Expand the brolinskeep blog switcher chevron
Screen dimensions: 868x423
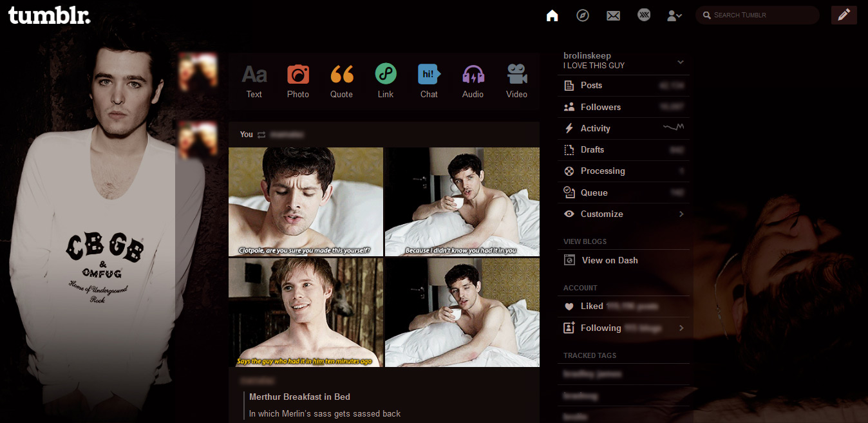[x=681, y=62]
